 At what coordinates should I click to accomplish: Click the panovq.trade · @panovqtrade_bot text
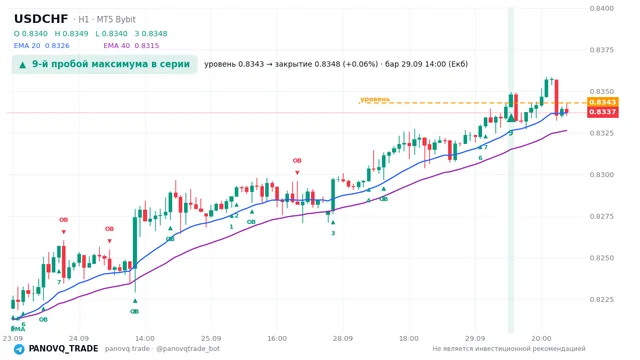[x=162, y=349]
